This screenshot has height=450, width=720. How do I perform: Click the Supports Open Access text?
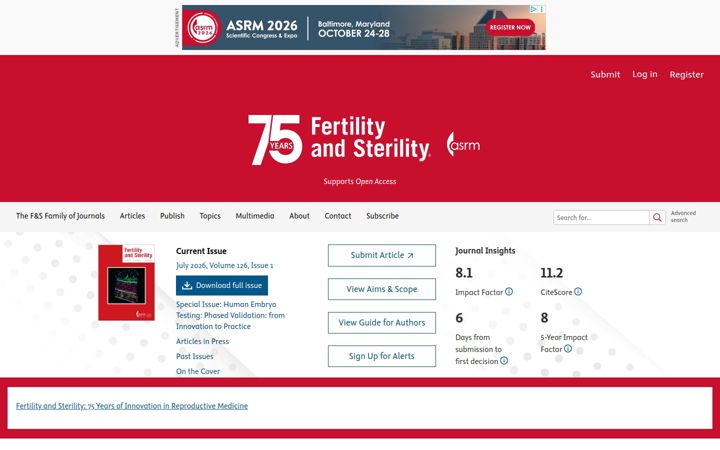[360, 181]
